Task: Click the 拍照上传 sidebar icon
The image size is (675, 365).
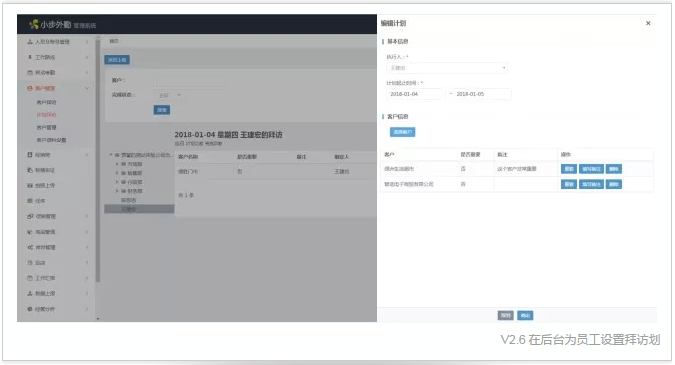Action: tap(30, 185)
